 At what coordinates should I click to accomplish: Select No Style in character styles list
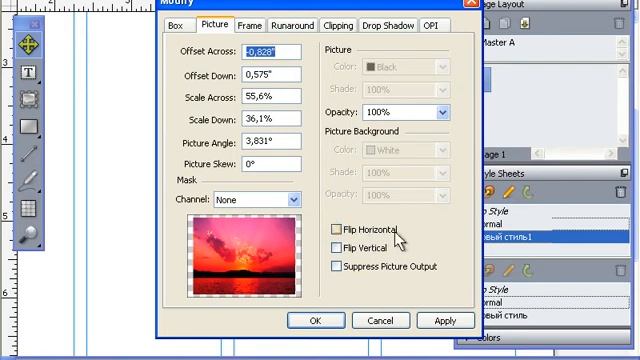[556, 289]
